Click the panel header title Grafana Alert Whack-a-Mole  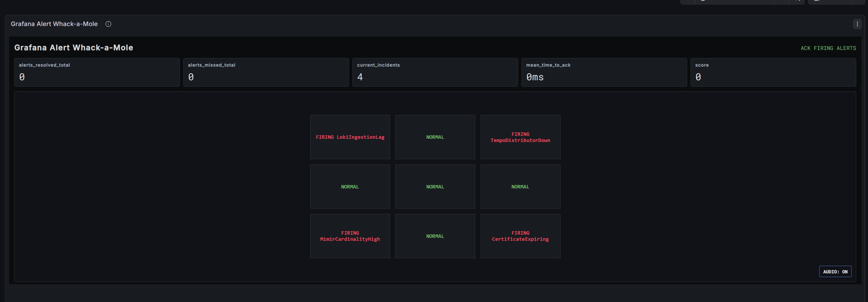tap(54, 24)
